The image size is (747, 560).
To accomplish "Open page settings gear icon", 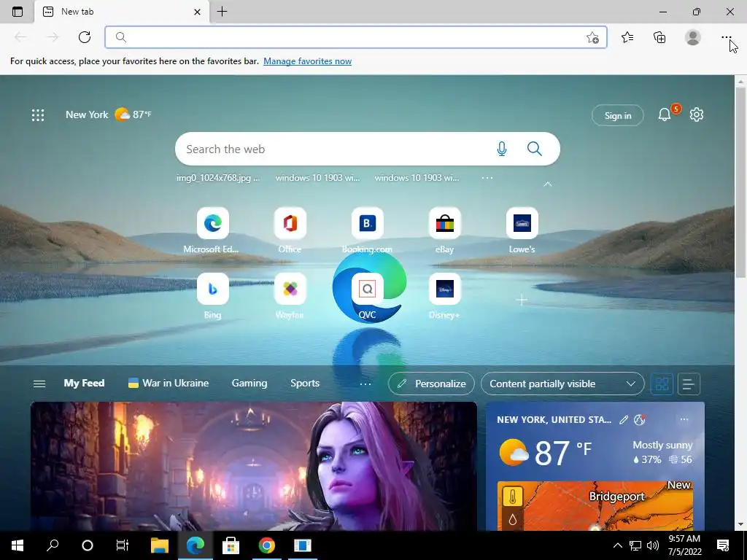I will (x=697, y=114).
